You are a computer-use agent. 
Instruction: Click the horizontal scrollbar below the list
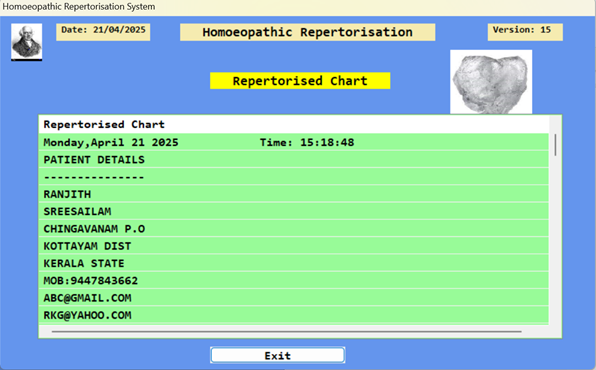pyautogui.click(x=287, y=332)
